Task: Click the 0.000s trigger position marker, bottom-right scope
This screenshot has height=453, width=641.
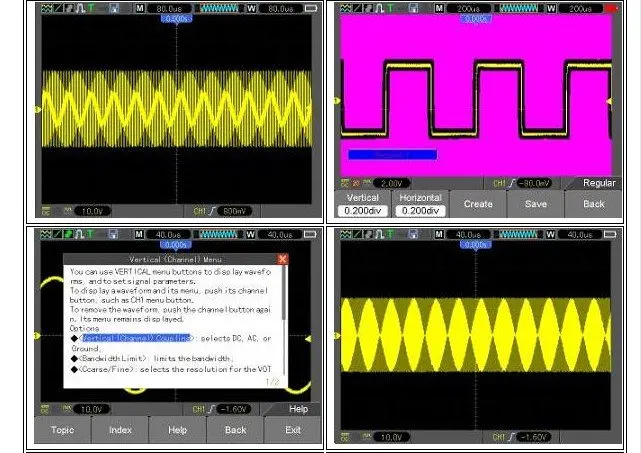Action: 476,245
